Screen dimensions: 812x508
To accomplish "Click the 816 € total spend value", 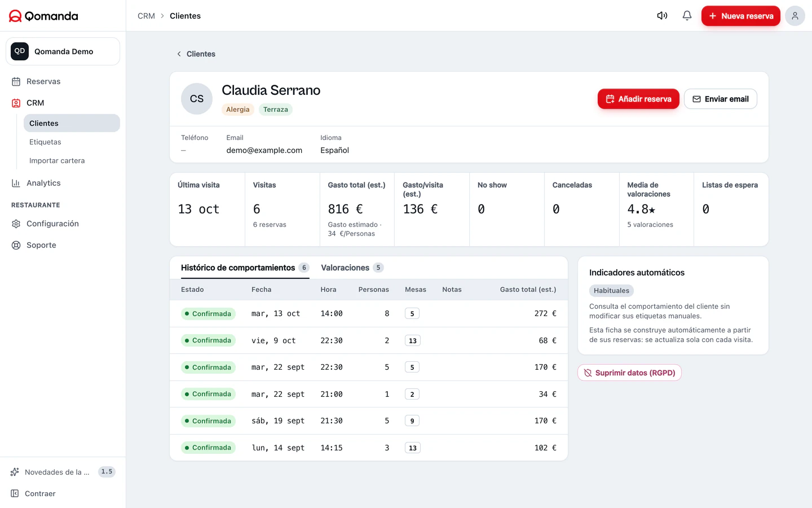I will coord(345,209).
